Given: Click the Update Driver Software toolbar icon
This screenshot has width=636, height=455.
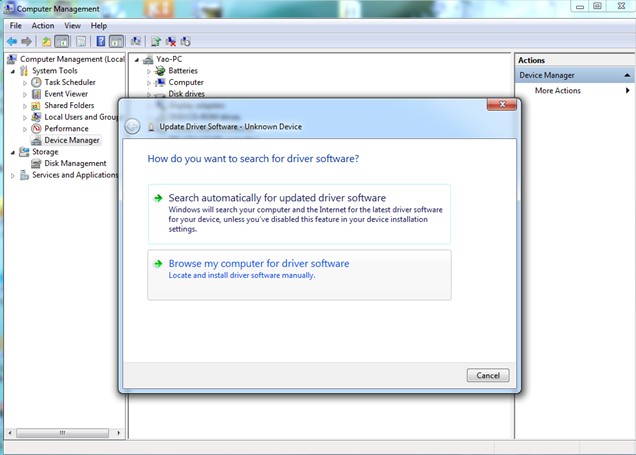Looking at the screenshot, I should (x=155, y=41).
